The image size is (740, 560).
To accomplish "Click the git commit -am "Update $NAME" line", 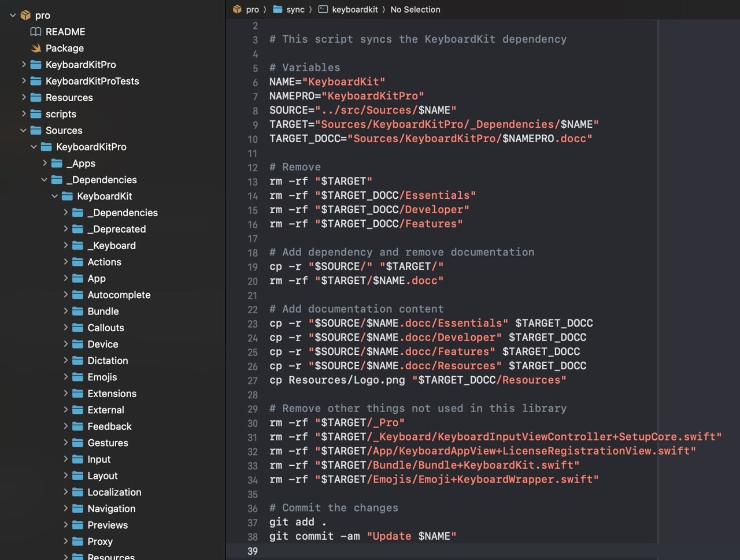I will (362, 536).
